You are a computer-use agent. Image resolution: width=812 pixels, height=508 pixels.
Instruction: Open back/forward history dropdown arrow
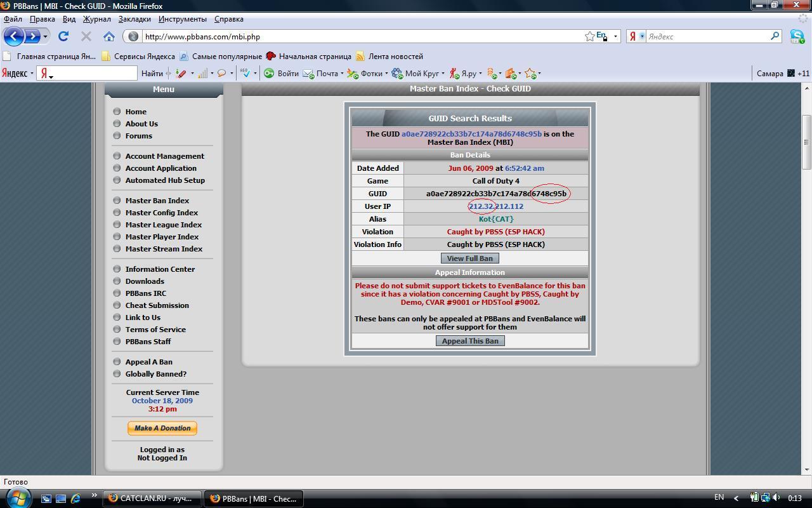tap(45, 36)
